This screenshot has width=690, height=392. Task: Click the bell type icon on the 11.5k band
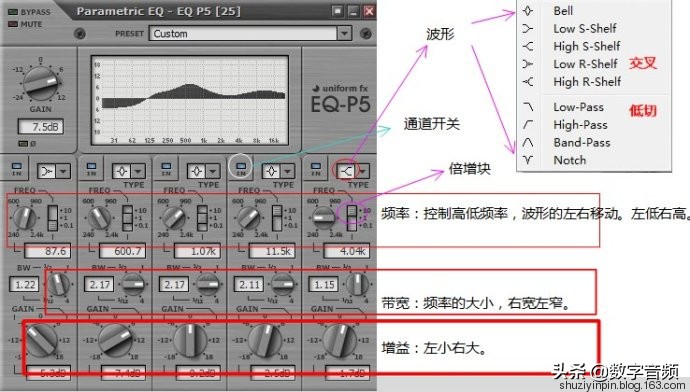(271, 171)
